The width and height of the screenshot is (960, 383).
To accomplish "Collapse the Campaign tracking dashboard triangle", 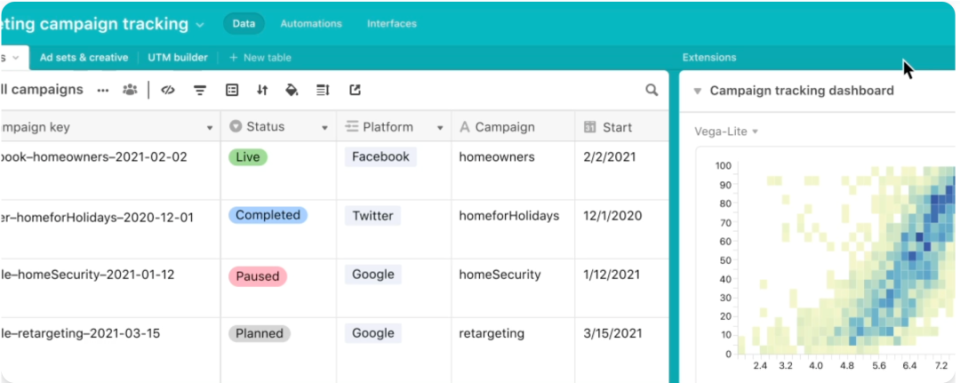I will click(697, 91).
